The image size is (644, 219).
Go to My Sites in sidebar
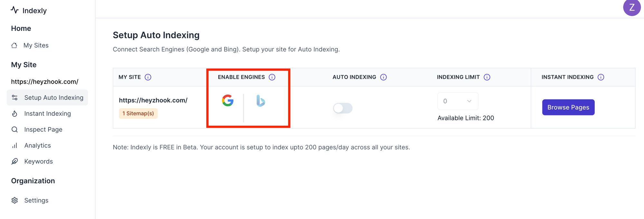click(36, 45)
